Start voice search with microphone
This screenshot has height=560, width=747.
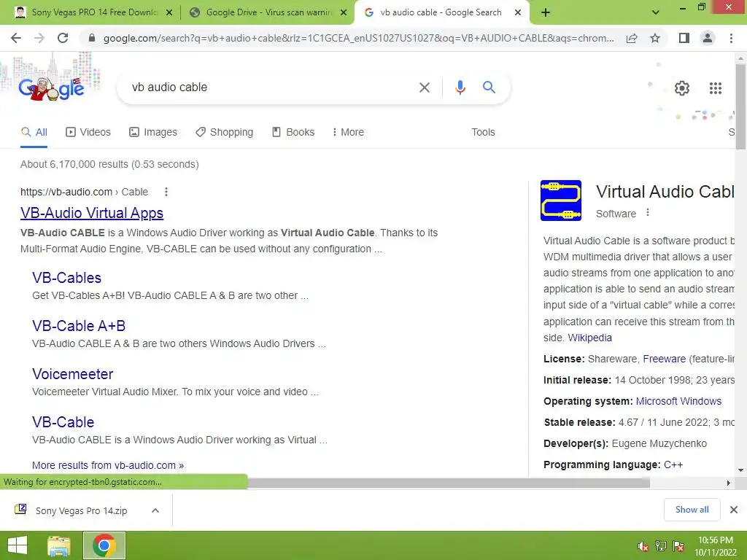(x=460, y=87)
